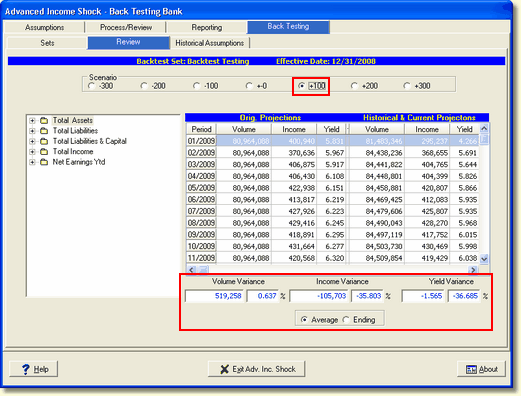
Task: Select the 07/2009 period row
Action: (x=332, y=211)
